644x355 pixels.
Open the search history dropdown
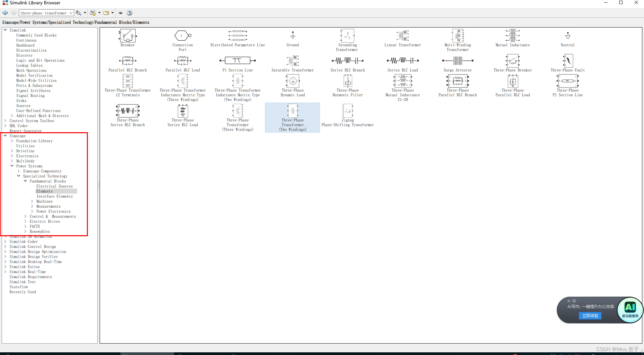[71, 13]
